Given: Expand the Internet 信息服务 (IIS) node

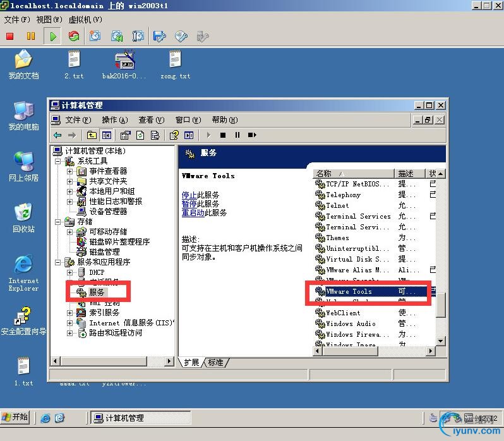Looking at the screenshot, I should click(x=69, y=323).
